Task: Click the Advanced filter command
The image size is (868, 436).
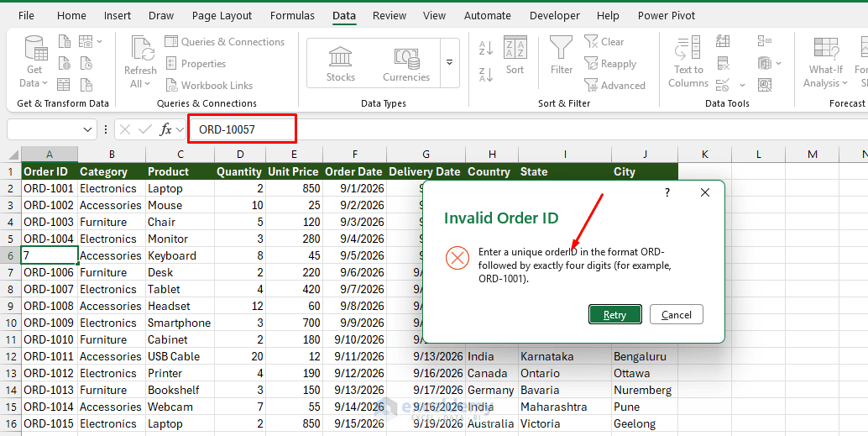Action: pyautogui.click(x=614, y=86)
